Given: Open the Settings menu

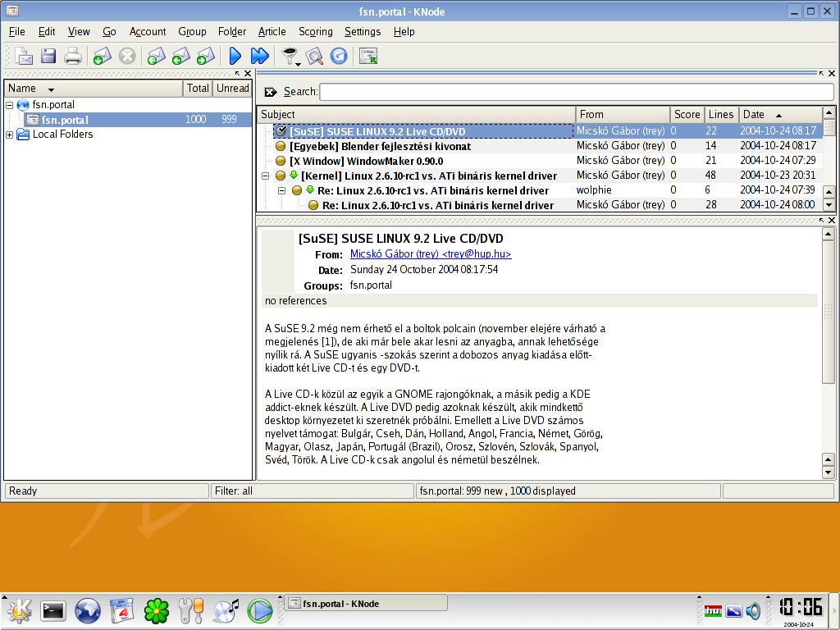Looking at the screenshot, I should click(362, 32).
